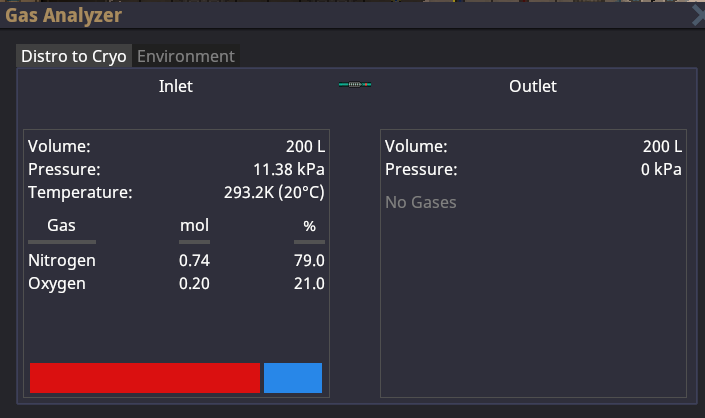Screen dimensions: 705x418
Task: Click the Inlet volume value 200 L
Action: point(305,147)
